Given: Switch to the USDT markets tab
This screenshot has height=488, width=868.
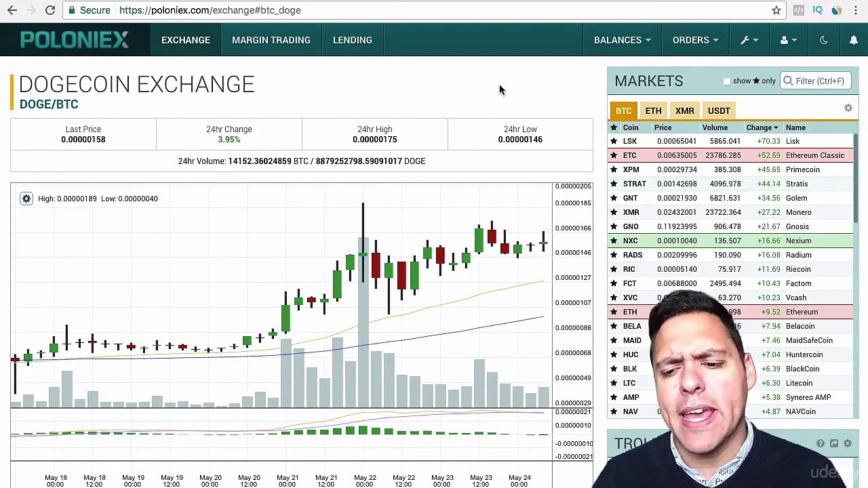Looking at the screenshot, I should click(x=719, y=110).
